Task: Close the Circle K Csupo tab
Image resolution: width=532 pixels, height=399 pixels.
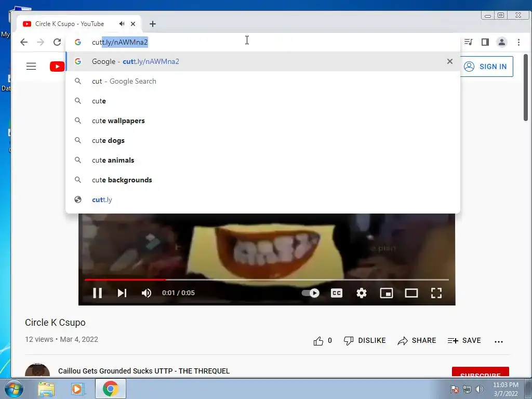Action: pos(133,24)
